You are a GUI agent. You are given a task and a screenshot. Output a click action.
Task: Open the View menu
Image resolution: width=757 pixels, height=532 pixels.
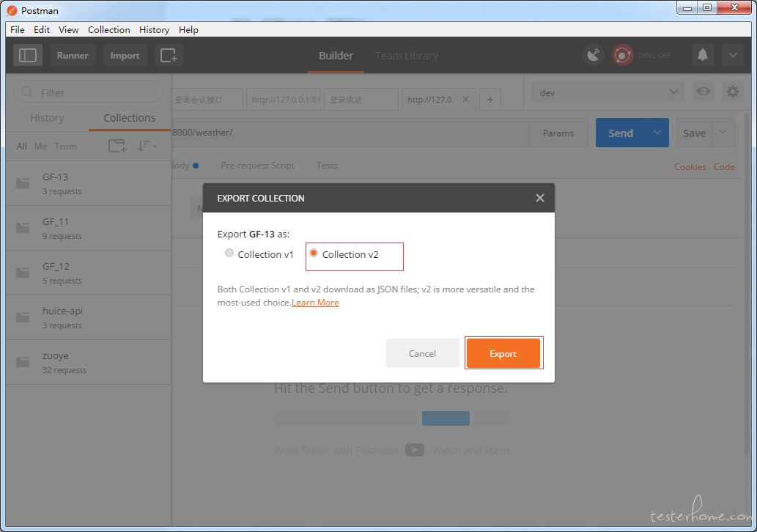point(69,29)
